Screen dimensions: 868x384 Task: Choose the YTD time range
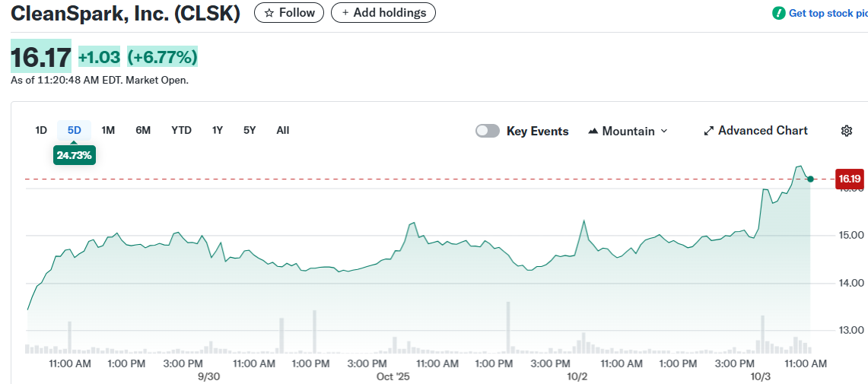pos(181,130)
